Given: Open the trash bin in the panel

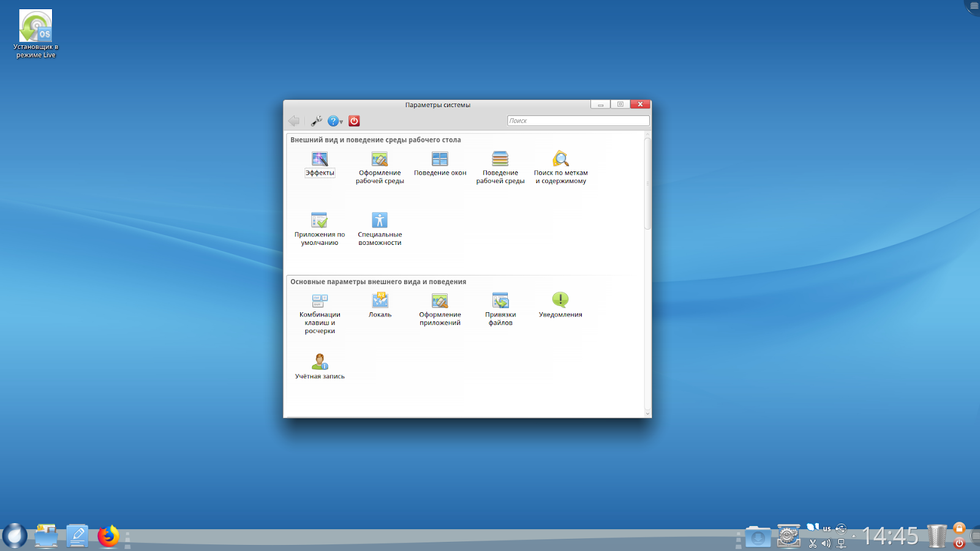Looking at the screenshot, I should [x=937, y=536].
